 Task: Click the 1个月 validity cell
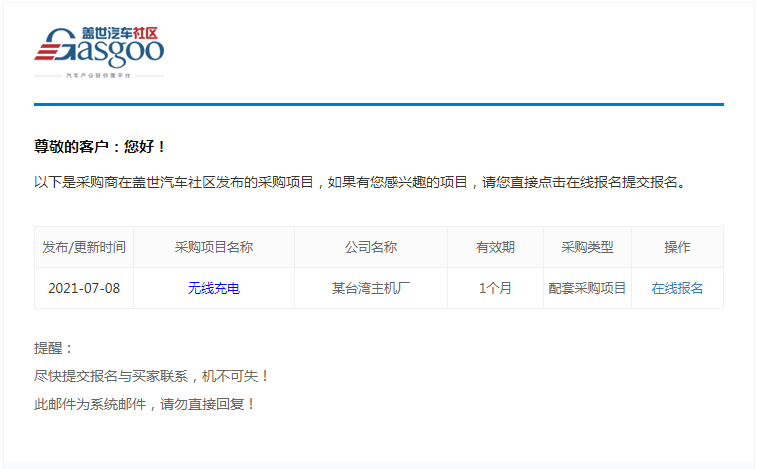coord(495,288)
